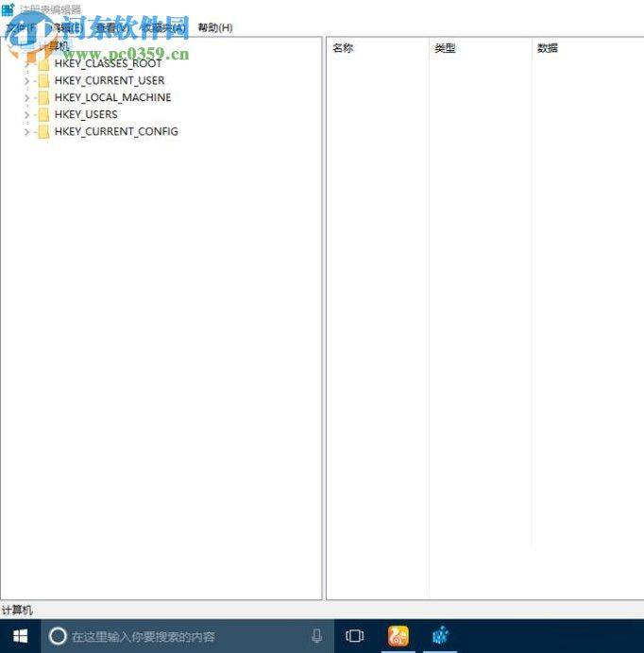Click the HKEY_CURRENT_USER folder icon
This screenshot has height=653, width=644.
[43, 81]
